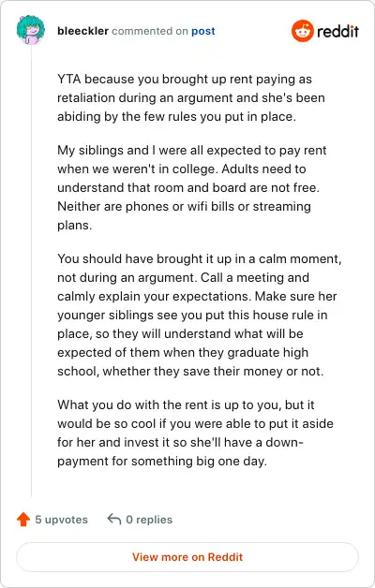The image size is (375, 588).
Task: Click the word "plans." ending second paragraph
Action: pyautogui.click(x=75, y=225)
